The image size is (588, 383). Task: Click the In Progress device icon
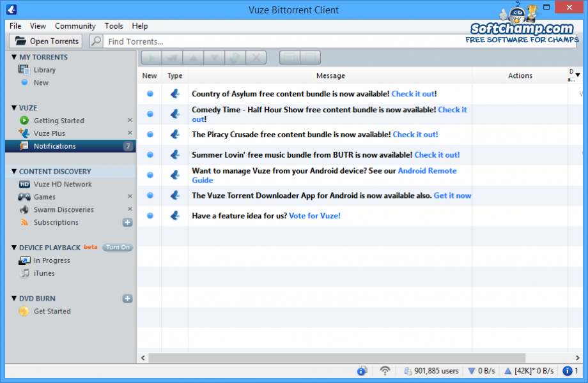point(24,260)
